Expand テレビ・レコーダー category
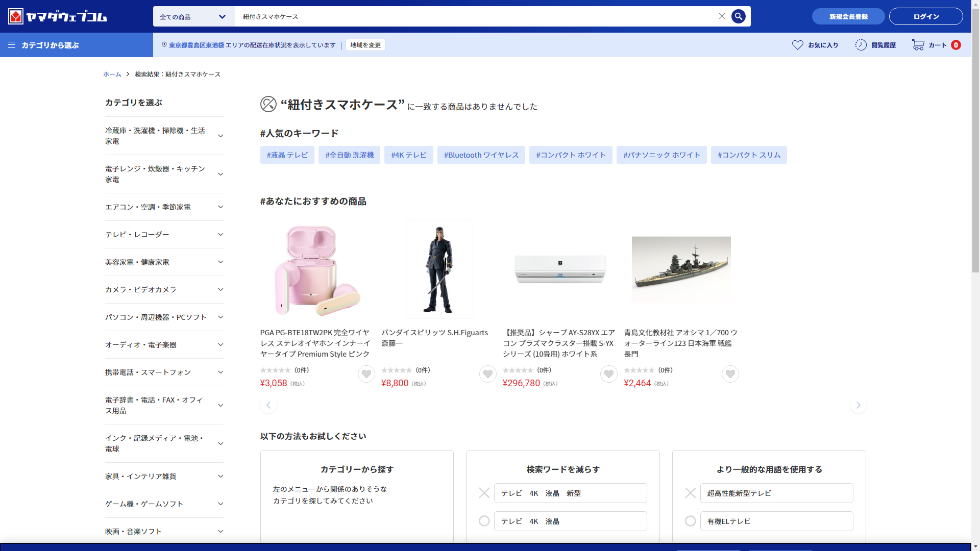 220,235
